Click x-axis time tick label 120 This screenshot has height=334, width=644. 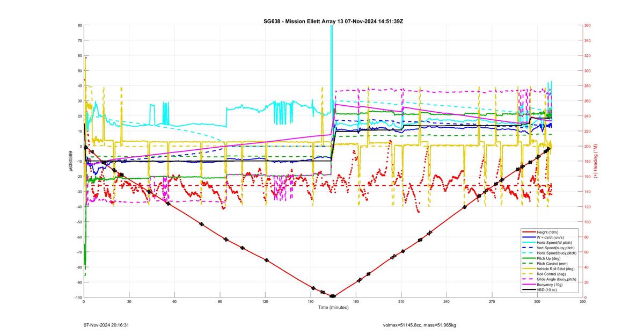pyautogui.click(x=265, y=302)
